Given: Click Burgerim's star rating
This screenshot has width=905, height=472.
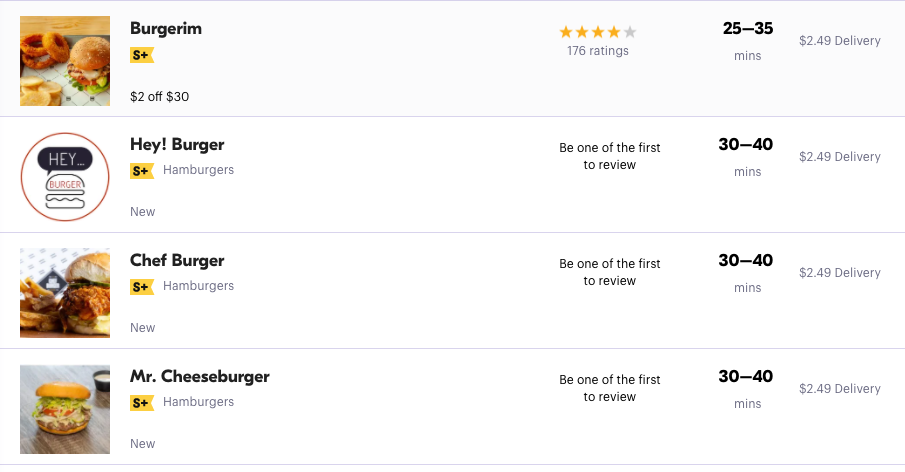Looking at the screenshot, I should 597,32.
